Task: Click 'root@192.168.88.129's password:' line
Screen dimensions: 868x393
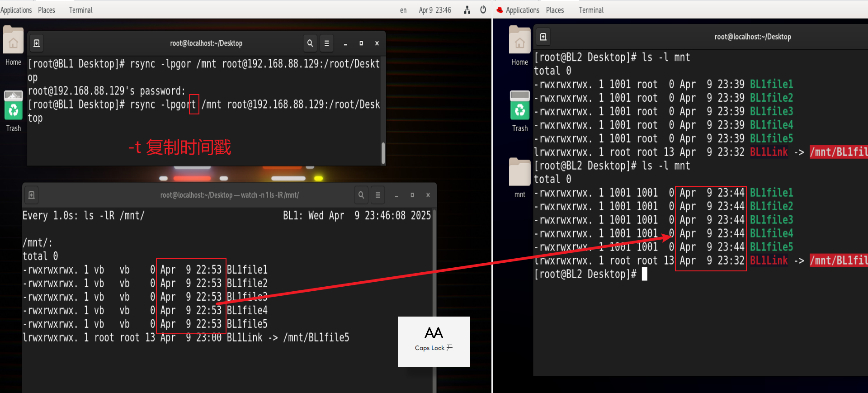Action: pyautogui.click(x=107, y=91)
